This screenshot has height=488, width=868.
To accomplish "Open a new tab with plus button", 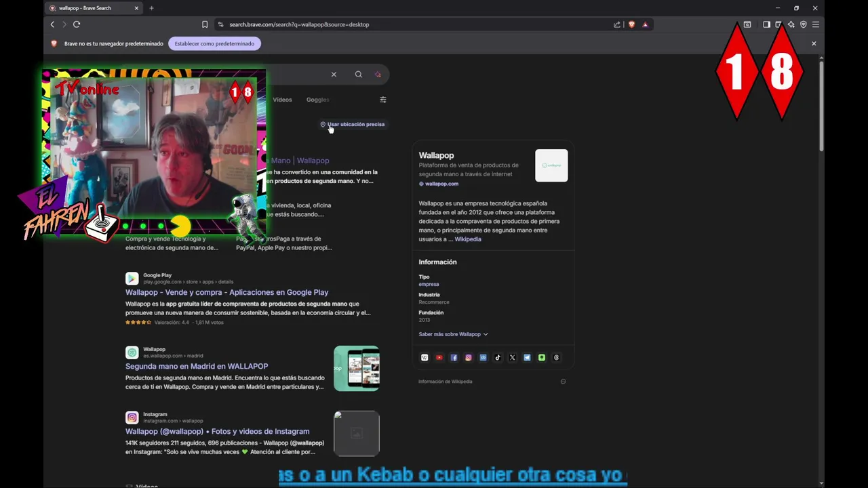I will tap(151, 8).
